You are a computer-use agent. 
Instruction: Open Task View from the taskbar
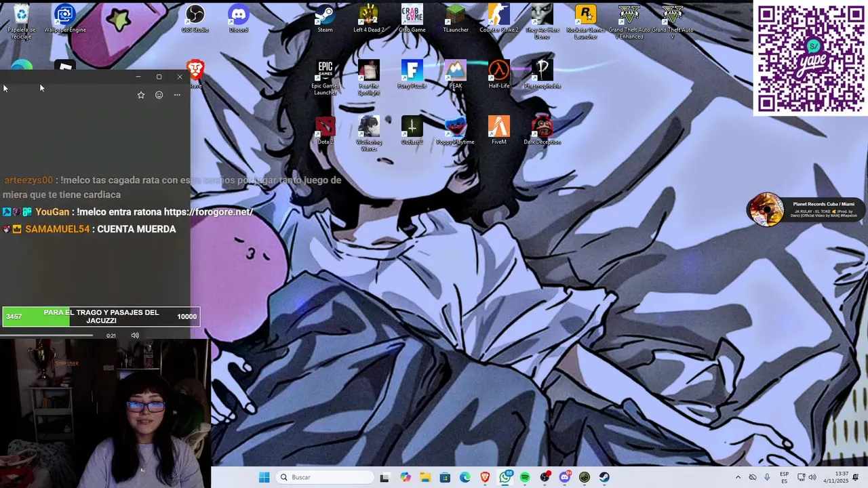pos(384,477)
